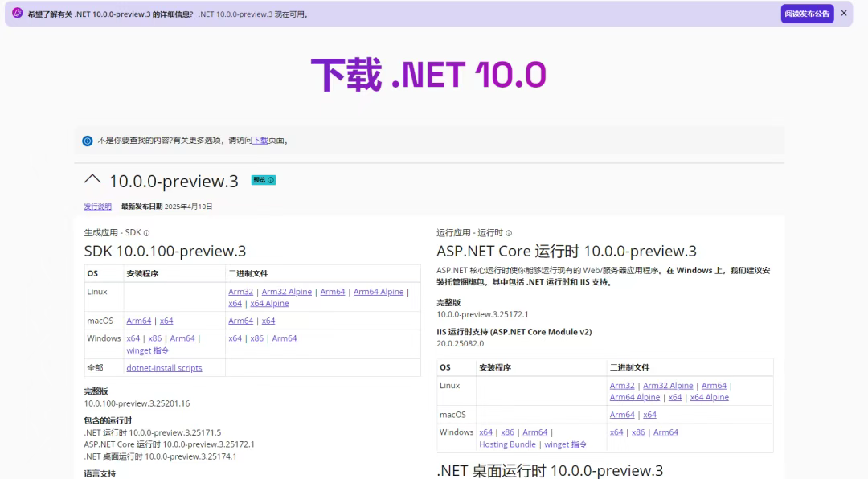This screenshot has width=868, height=479.
Task: Open ASP.NET Core winget 指令 link
Action: tap(566, 444)
